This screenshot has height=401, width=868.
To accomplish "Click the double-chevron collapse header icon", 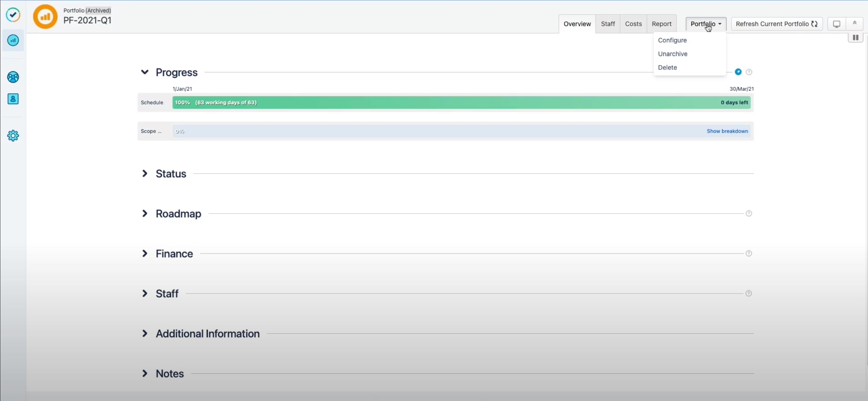I will pos(855,23).
